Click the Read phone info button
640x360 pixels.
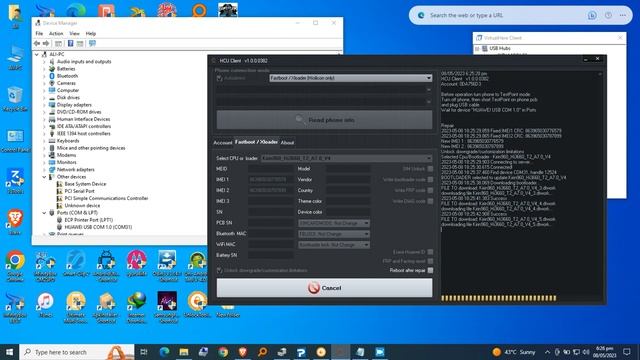tap(324, 120)
